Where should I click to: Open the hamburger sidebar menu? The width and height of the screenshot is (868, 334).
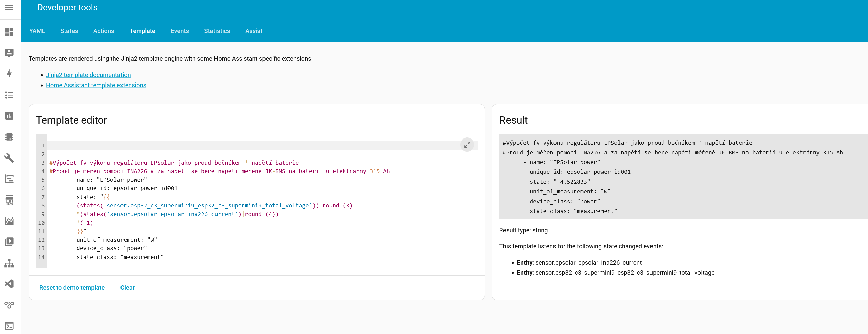click(x=9, y=7)
